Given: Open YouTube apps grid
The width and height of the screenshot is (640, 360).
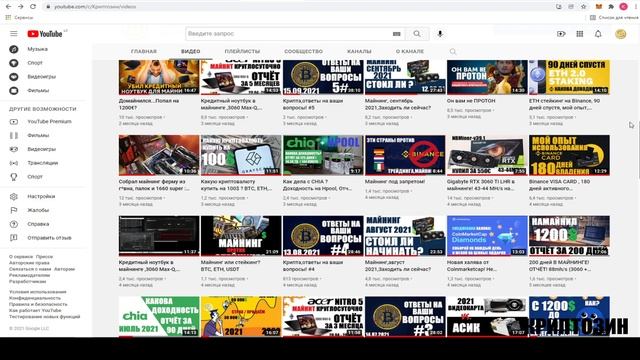Looking at the screenshot, I should tap(580, 34).
